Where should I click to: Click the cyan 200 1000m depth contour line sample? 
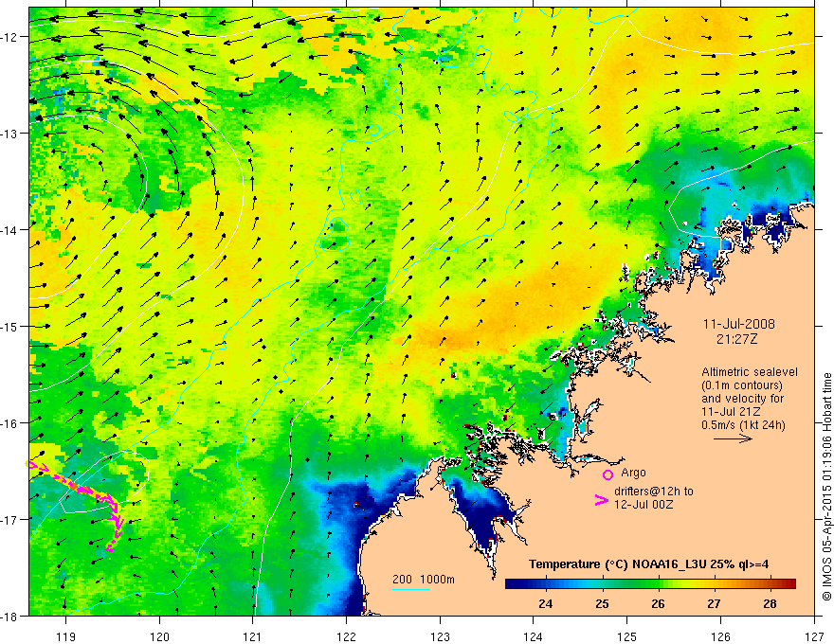pyautogui.click(x=411, y=589)
